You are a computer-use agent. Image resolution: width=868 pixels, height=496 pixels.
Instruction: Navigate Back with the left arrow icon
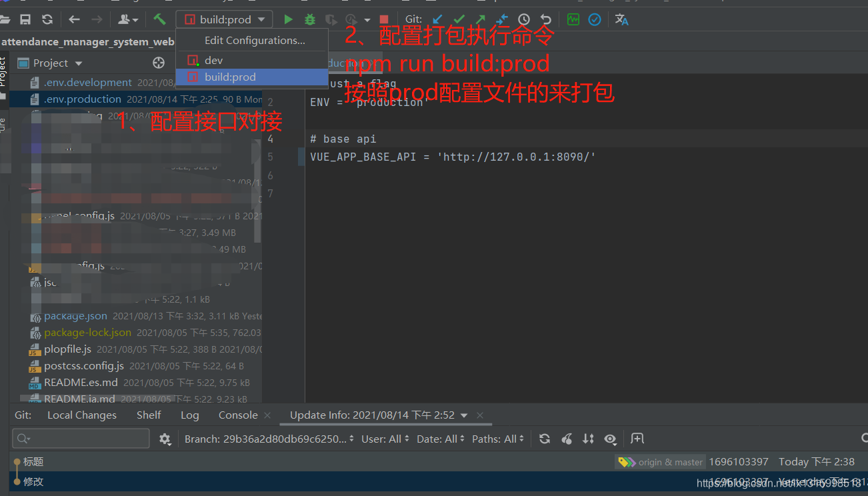pyautogui.click(x=75, y=19)
